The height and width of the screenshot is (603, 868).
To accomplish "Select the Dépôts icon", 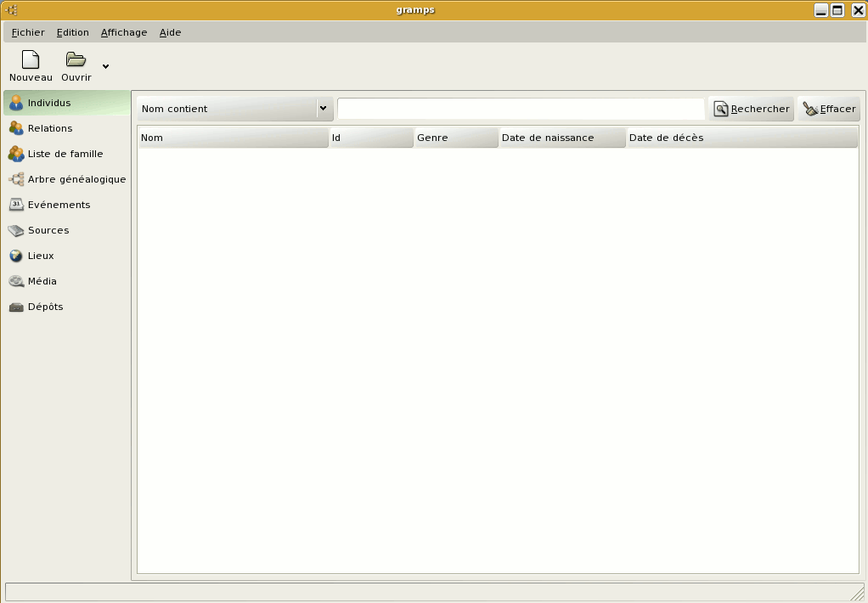I will [16, 307].
